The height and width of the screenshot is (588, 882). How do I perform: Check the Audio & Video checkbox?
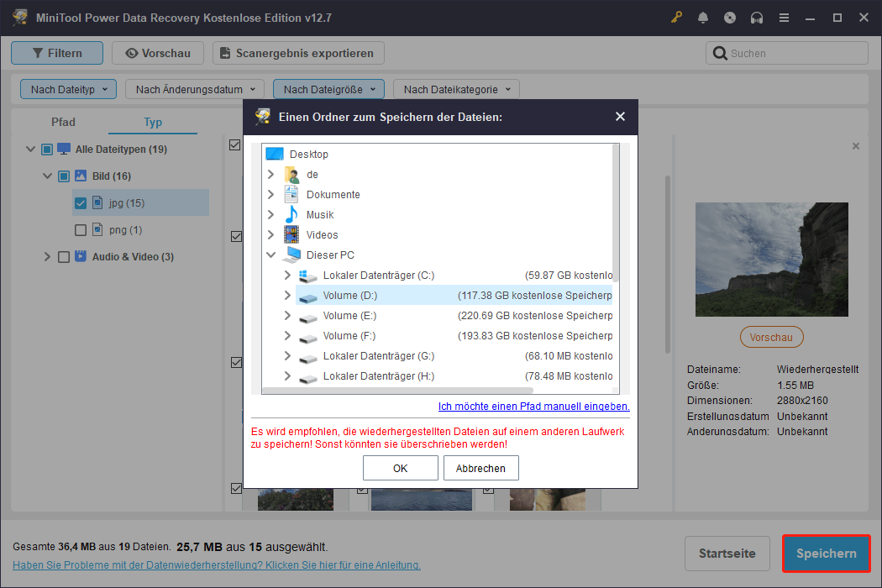click(64, 256)
